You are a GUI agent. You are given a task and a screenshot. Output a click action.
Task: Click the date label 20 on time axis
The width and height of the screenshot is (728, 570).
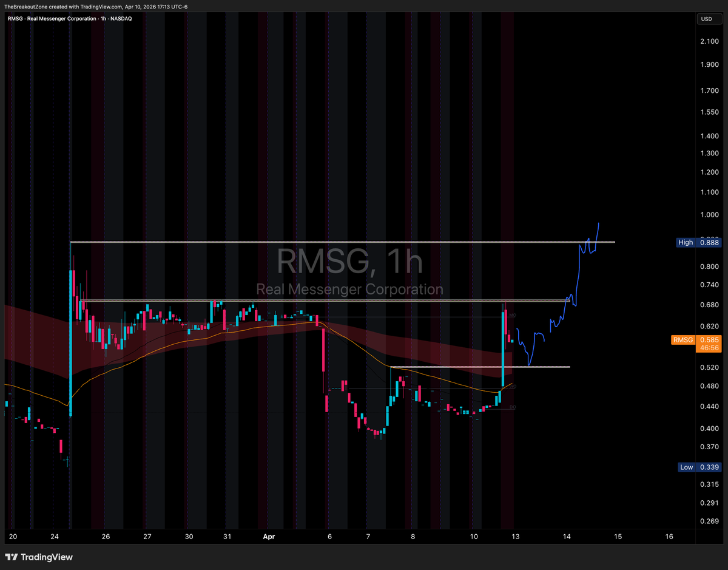13,537
